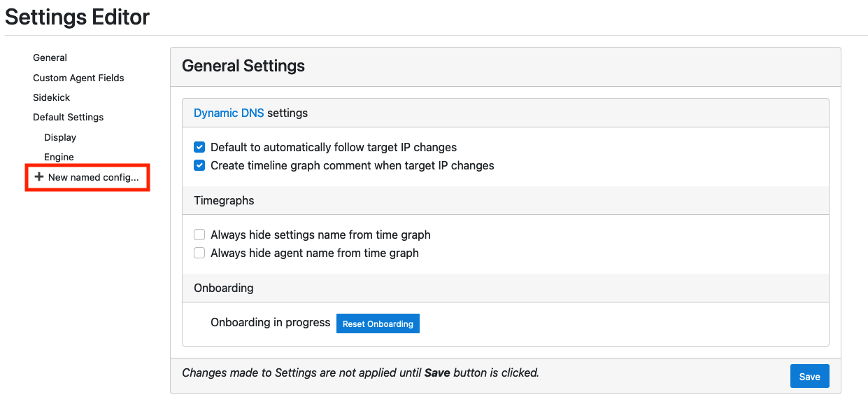
Task: Click the Onboarding section header
Action: 223,288
